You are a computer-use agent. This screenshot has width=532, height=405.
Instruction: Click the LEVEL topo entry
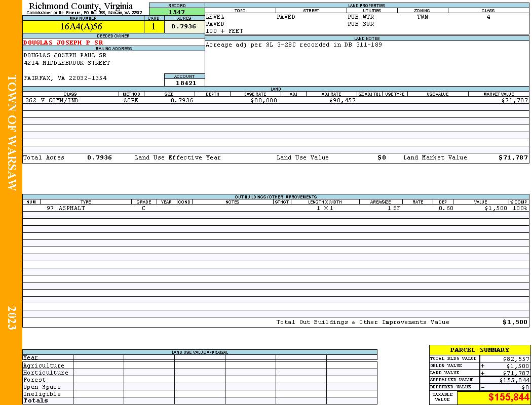click(215, 17)
